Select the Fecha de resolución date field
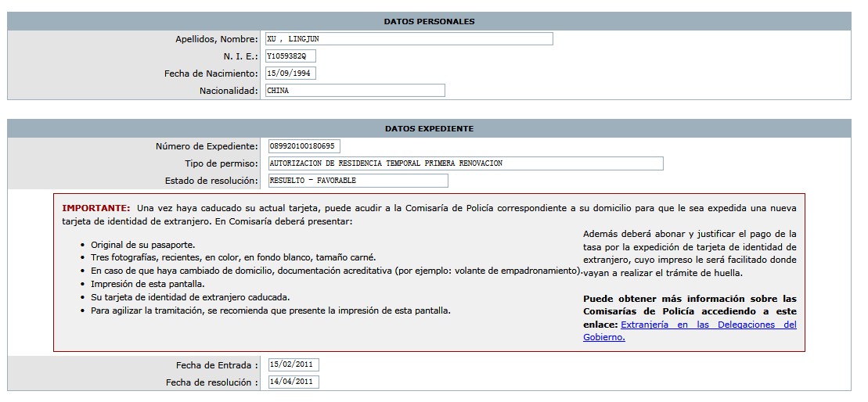Viewport: 868px width, 402px height. point(293,382)
